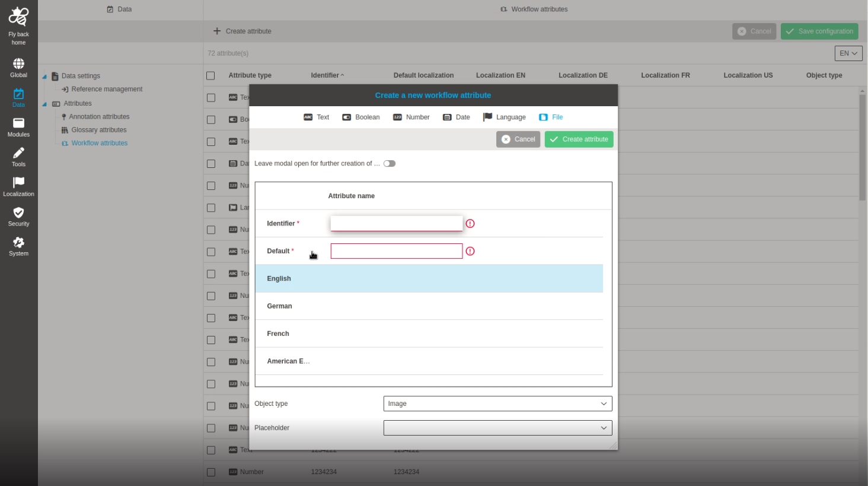The width and height of the screenshot is (868, 486).
Task: Toggle leave modal open switch
Action: click(x=390, y=164)
